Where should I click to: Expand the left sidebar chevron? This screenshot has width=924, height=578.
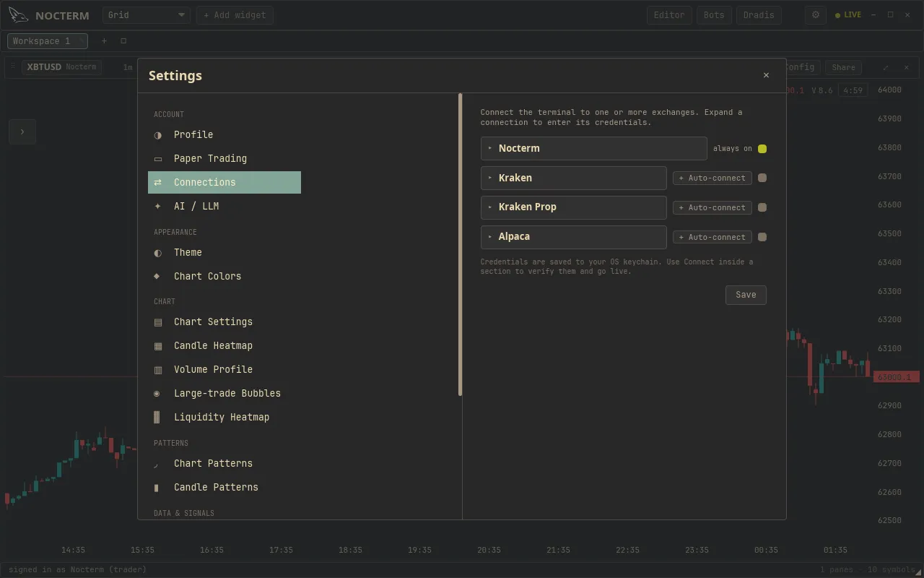[22, 131]
